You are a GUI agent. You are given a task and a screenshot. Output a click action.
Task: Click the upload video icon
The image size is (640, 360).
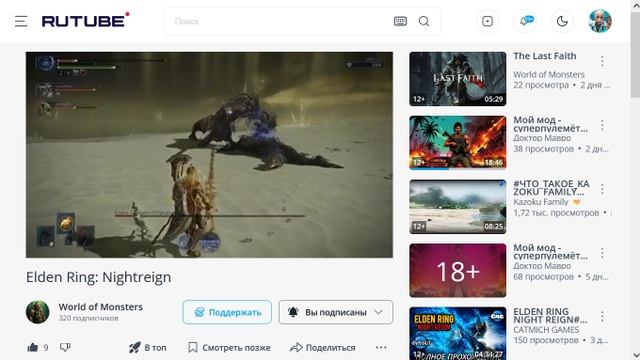[487, 21]
